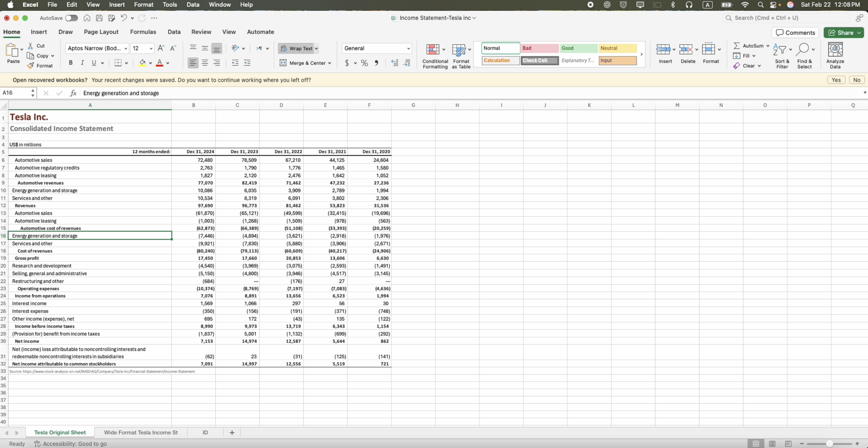Open the Formulas ribbon tab
Viewport: 868px width, 448px height.
pos(143,32)
